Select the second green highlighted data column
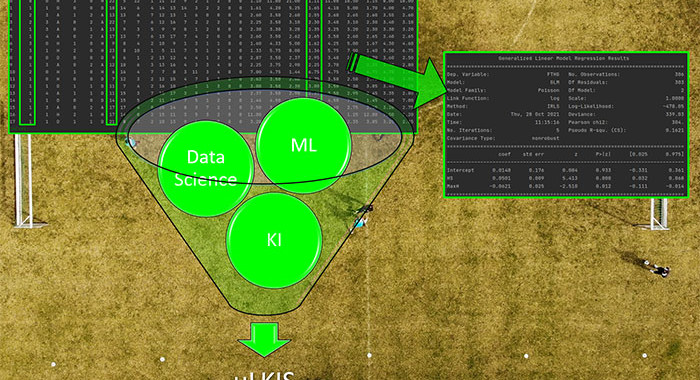This screenshot has width=700, height=380. pos(112,62)
